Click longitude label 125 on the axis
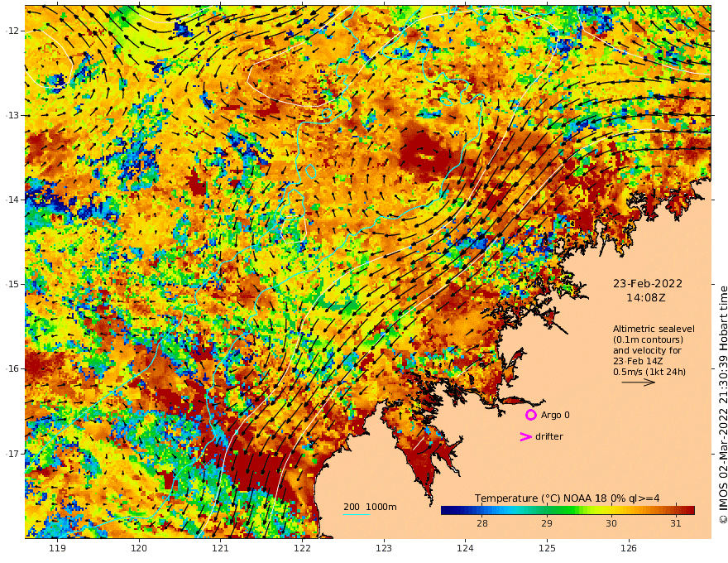 (x=548, y=548)
